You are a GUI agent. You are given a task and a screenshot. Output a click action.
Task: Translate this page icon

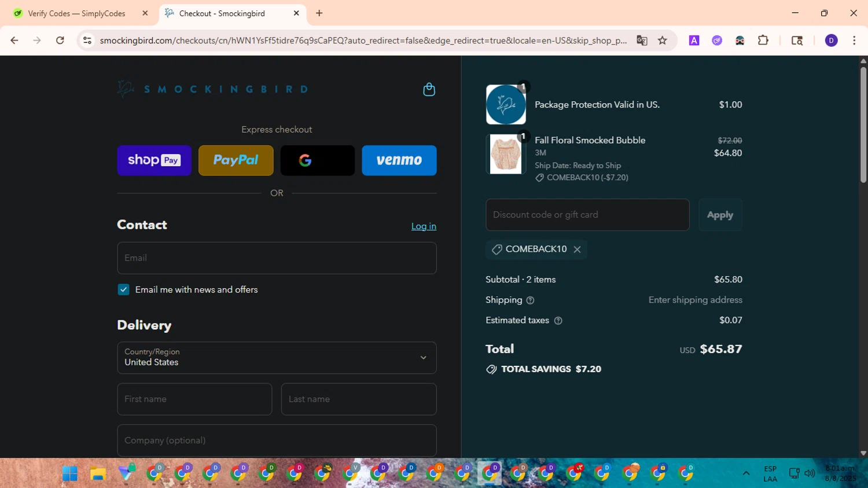(642, 41)
